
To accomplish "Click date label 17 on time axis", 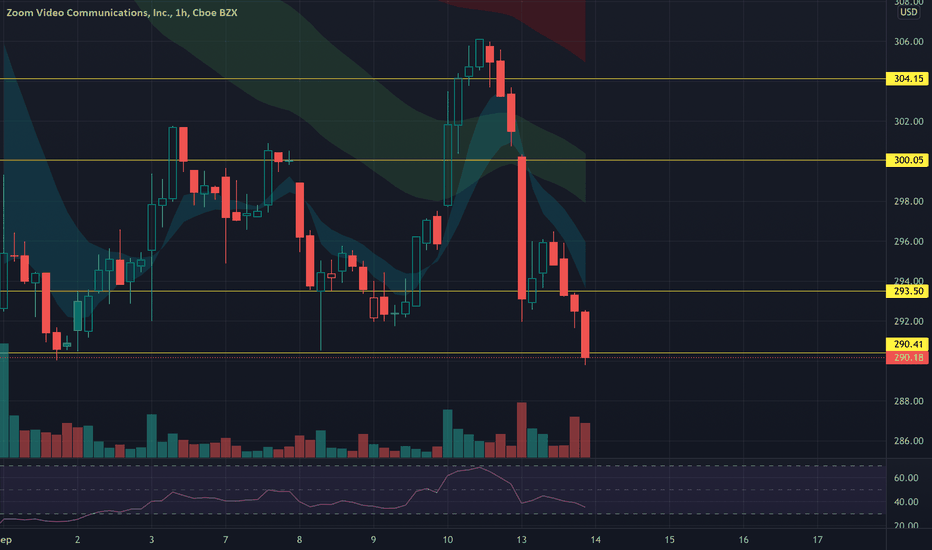I will tap(818, 540).
